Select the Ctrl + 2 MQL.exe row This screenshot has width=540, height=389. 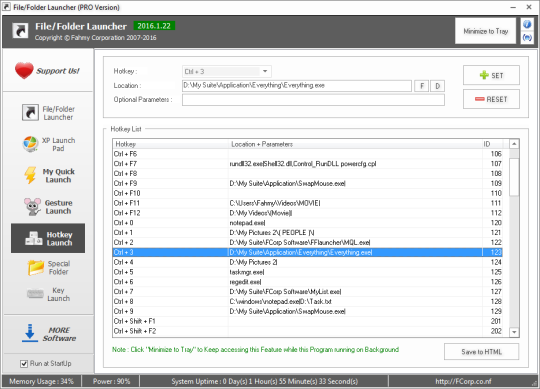[x=308, y=242]
